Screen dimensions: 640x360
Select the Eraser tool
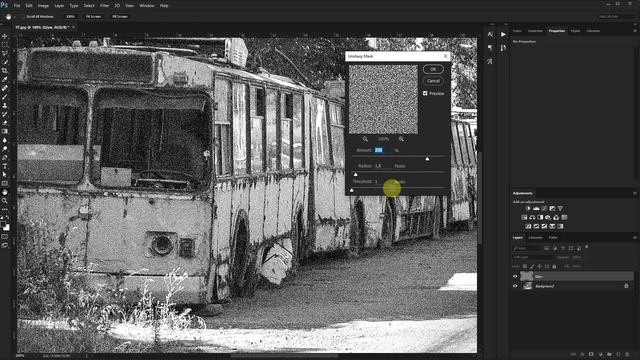tap(5, 123)
